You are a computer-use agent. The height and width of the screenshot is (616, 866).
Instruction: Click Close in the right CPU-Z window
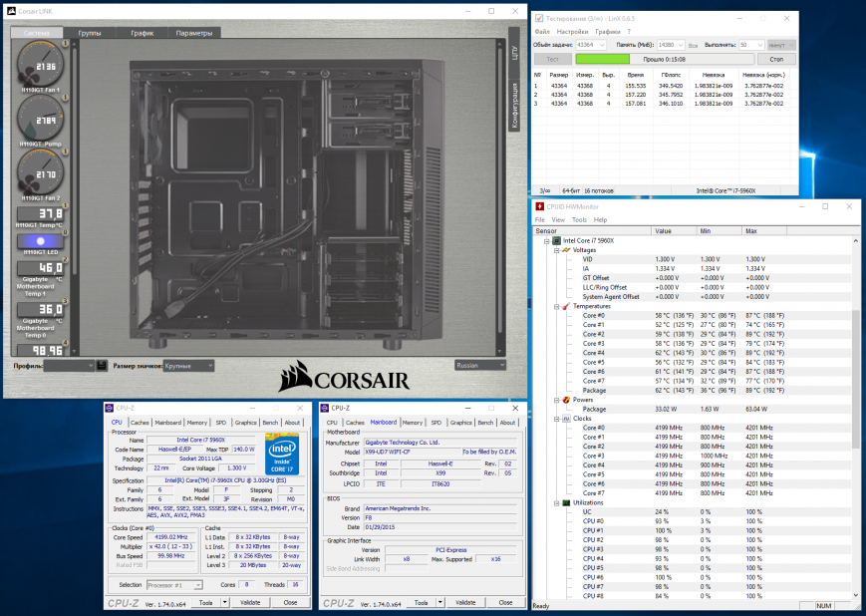pos(505,603)
